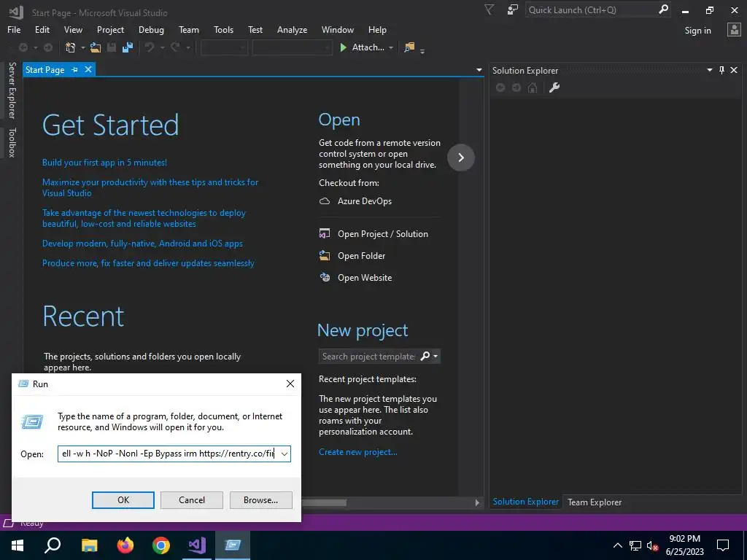747x560 pixels.
Task: Click the notifications flag icon
Action: [489, 9]
